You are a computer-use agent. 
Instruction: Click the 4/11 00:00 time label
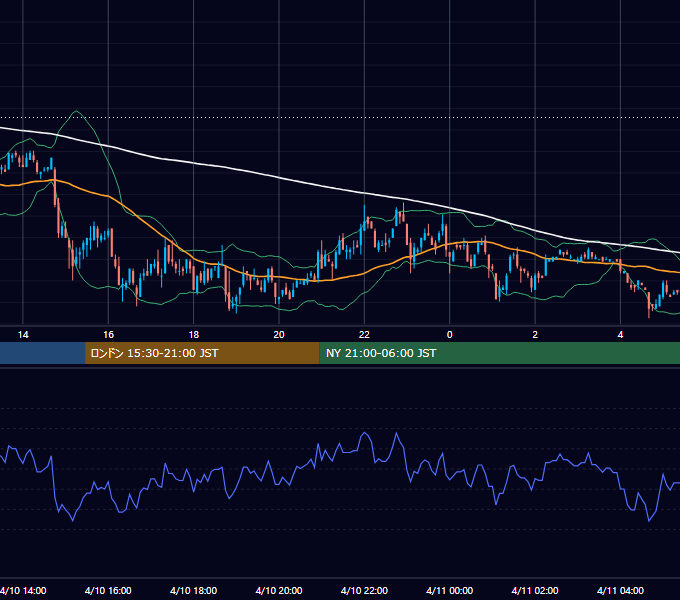(x=450, y=590)
